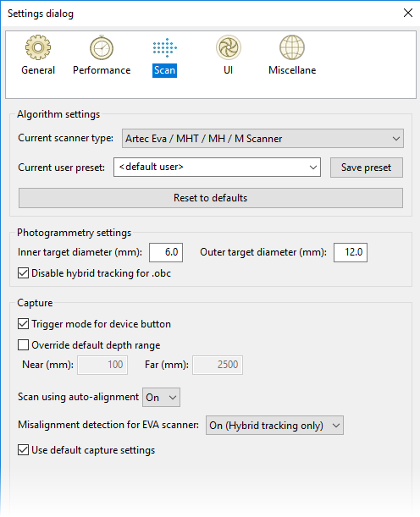Click the Scan dotted pattern icon
Viewport: 420px width, 517px height.
click(164, 48)
